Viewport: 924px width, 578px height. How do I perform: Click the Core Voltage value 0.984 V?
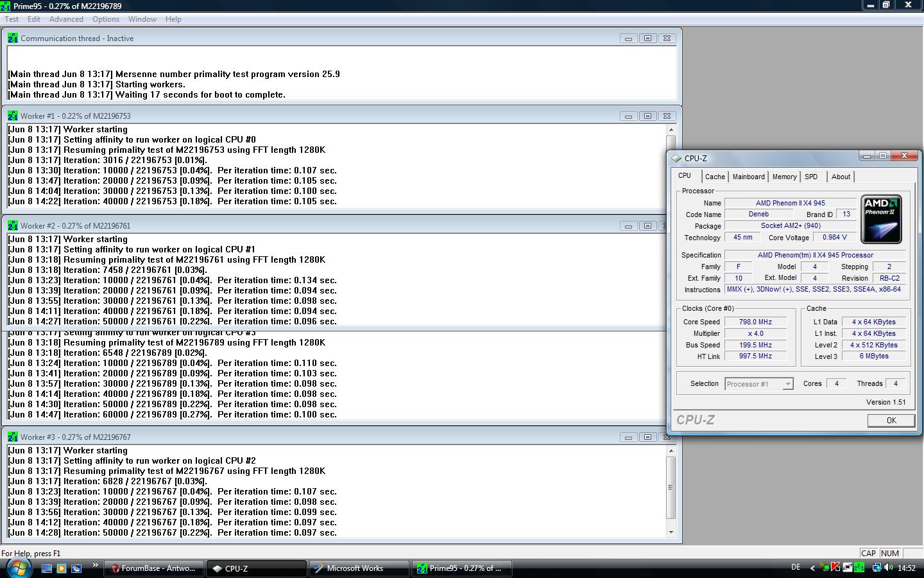[x=834, y=237]
